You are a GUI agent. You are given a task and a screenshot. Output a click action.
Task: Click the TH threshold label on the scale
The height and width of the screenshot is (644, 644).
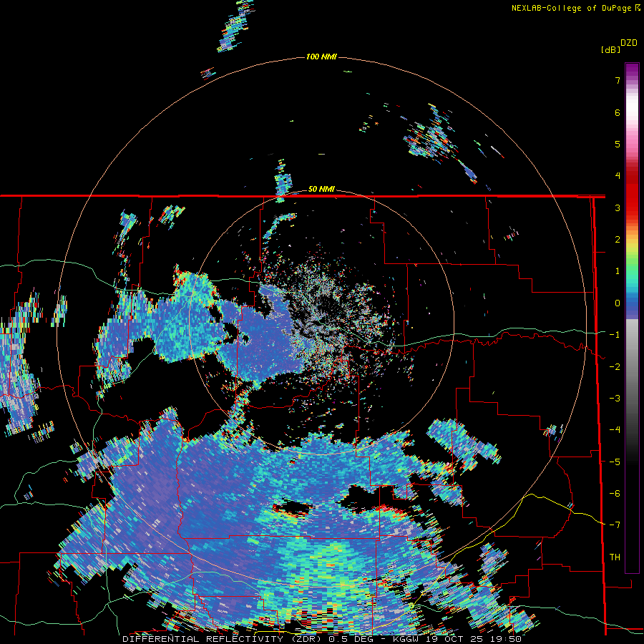(615, 557)
